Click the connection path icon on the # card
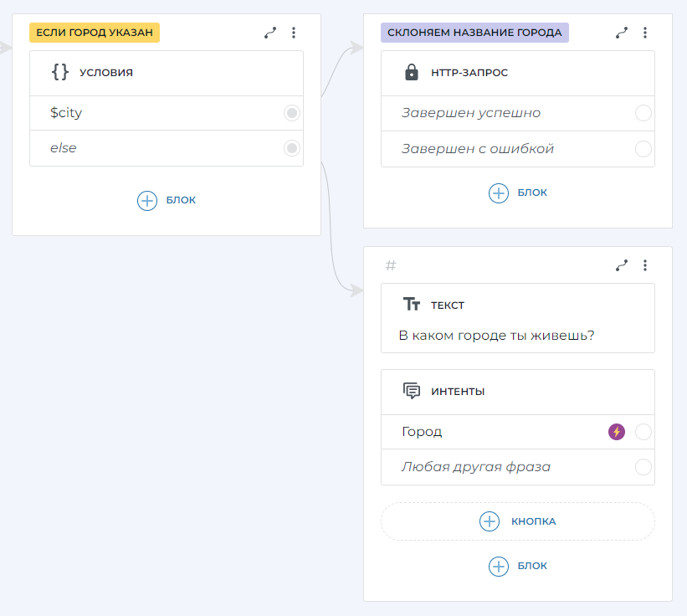Image resolution: width=687 pixels, height=616 pixels. pyautogui.click(x=622, y=265)
